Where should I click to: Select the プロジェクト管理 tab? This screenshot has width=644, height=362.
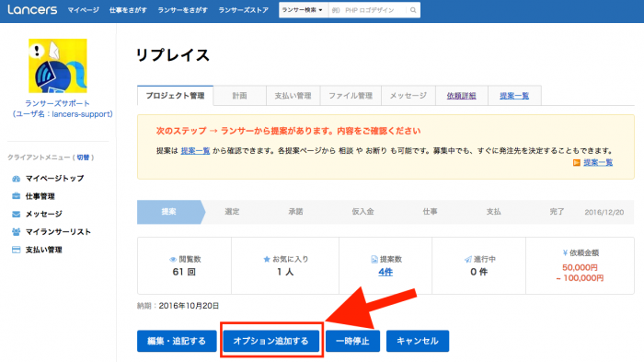click(x=176, y=96)
